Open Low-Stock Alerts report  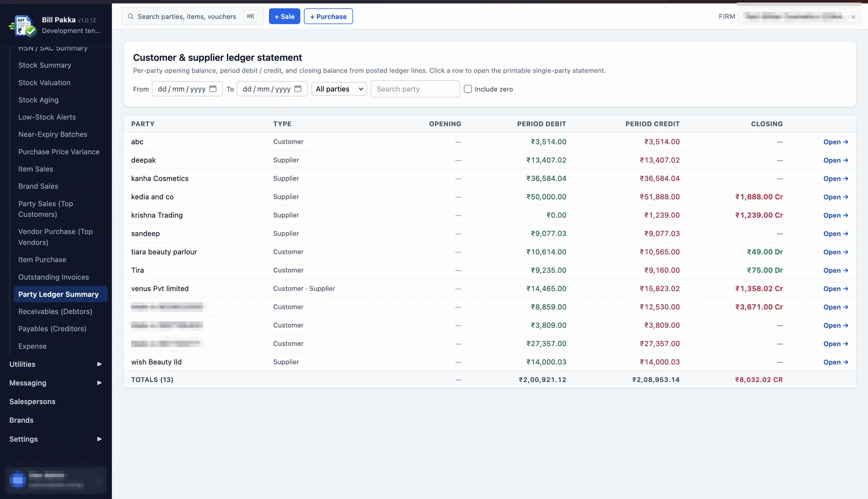[47, 117]
